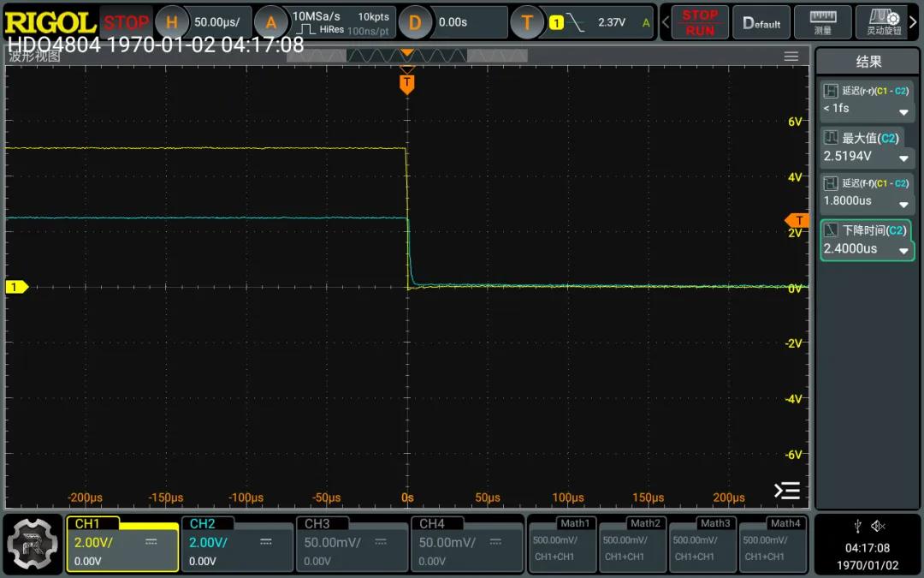Open the acquisition A icon

(x=270, y=22)
